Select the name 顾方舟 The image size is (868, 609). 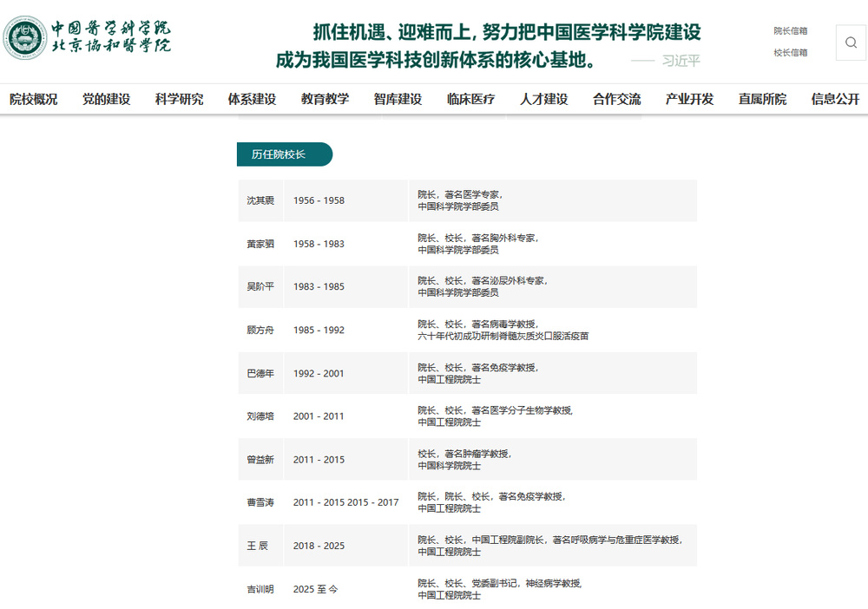(260, 331)
